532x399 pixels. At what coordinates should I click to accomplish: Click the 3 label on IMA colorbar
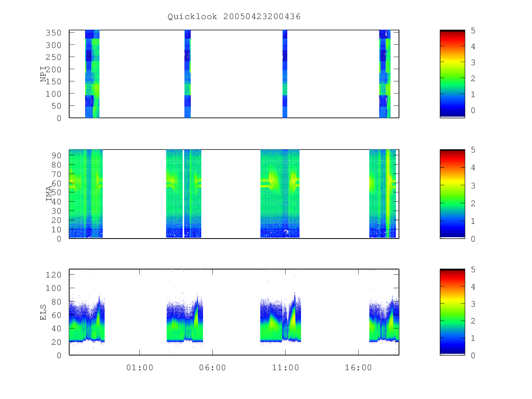pos(473,186)
